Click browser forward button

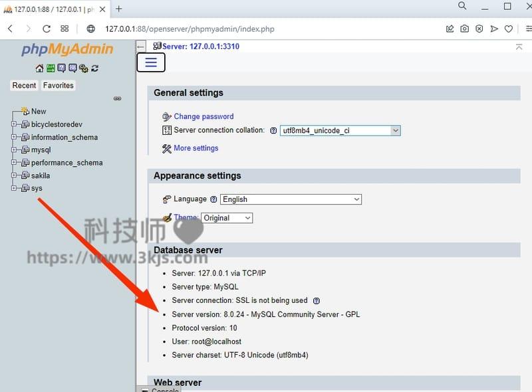click(x=29, y=29)
